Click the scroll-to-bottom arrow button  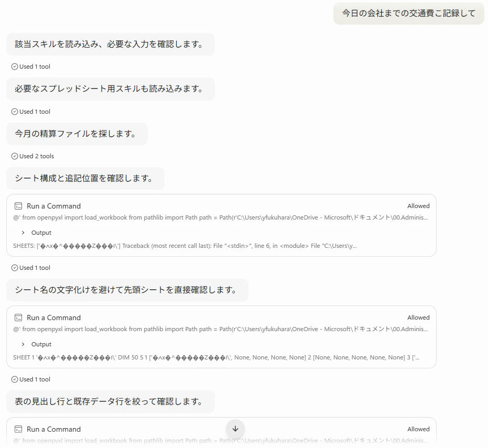coord(235,429)
